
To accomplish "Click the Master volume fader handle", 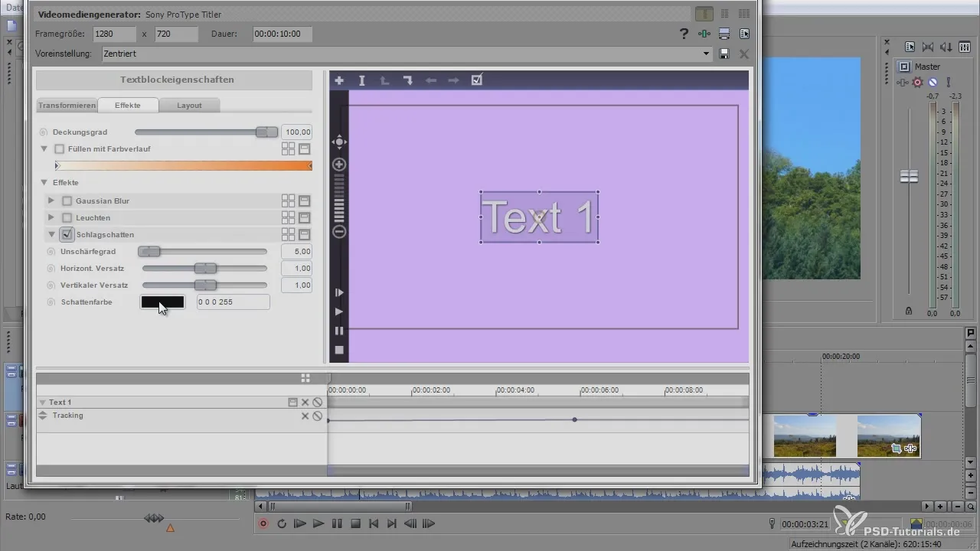I will [x=909, y=176].
